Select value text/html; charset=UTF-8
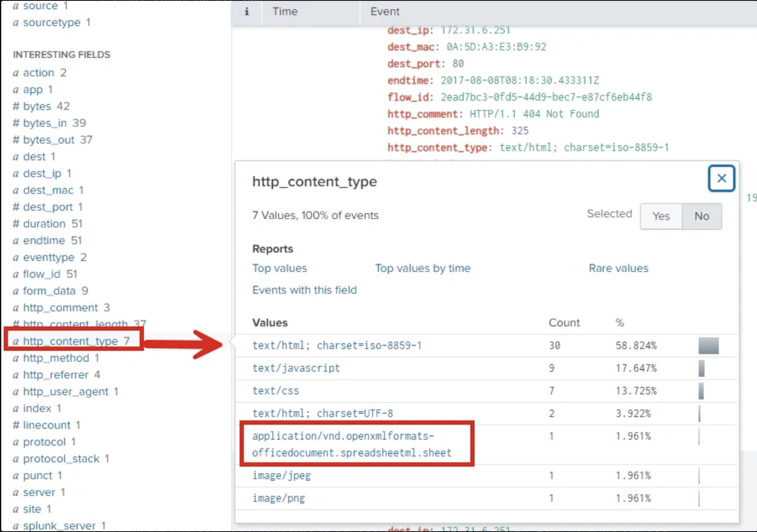Screen dimensions: 757x532 click(x=322, y=413)
